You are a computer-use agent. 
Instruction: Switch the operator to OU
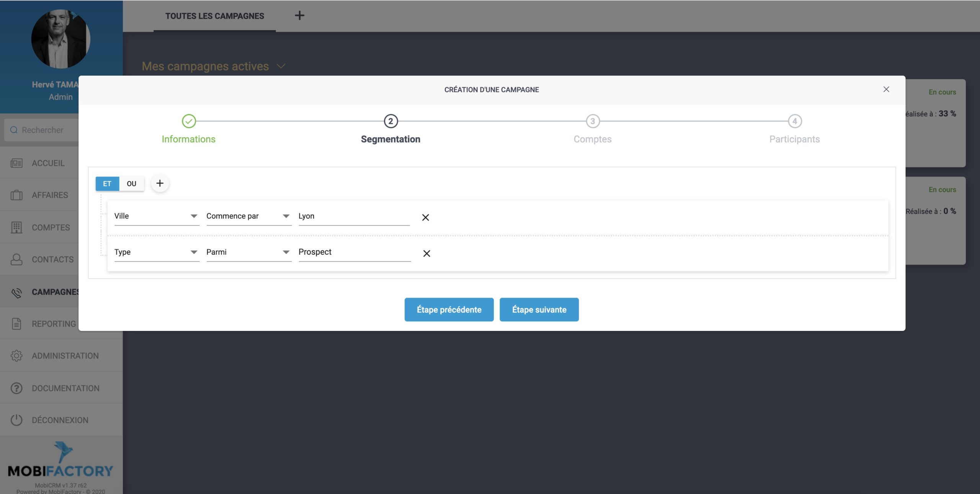coord(131,183)
